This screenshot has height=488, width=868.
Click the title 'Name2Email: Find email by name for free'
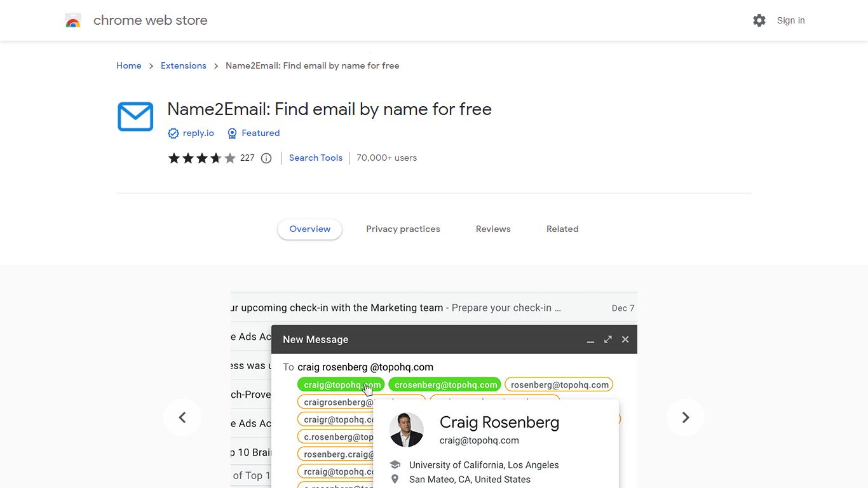coord(329,109)
